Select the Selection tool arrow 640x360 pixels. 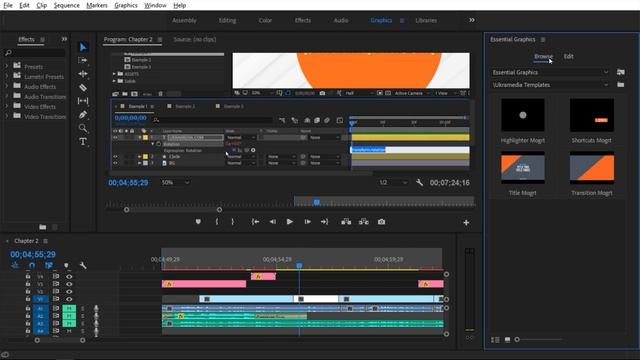coord(83,47)
